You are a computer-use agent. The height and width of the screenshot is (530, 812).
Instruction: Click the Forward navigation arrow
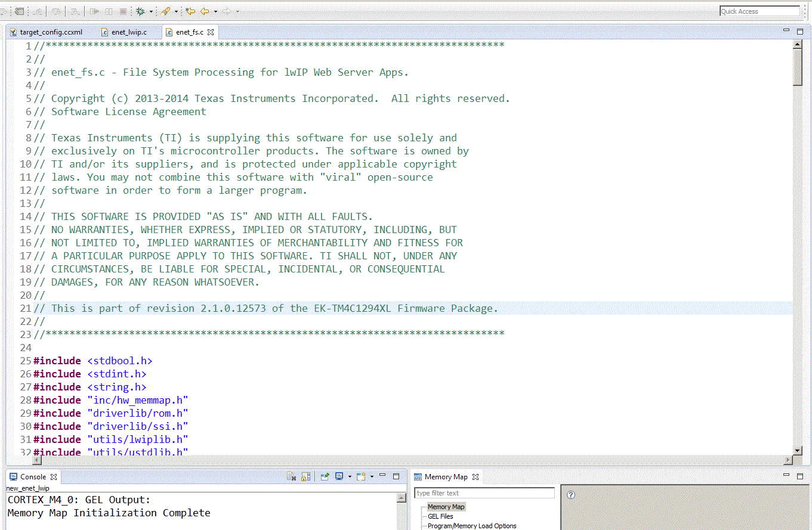[x=227, y=11]
